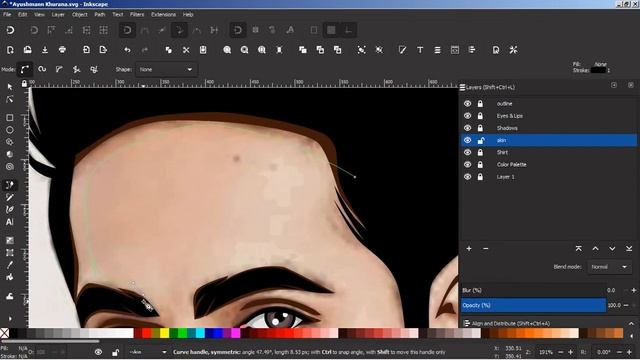Click the Print document icon

(x=62, y=50)
